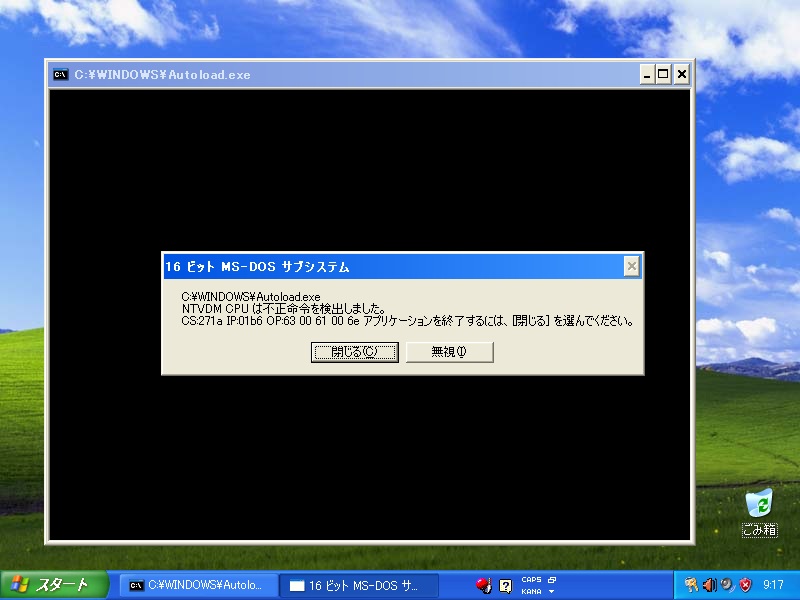Viewport: 800px width, 600px height.
Task: Minimize the Autoload.exe console window
Action: tap(647, 74)
